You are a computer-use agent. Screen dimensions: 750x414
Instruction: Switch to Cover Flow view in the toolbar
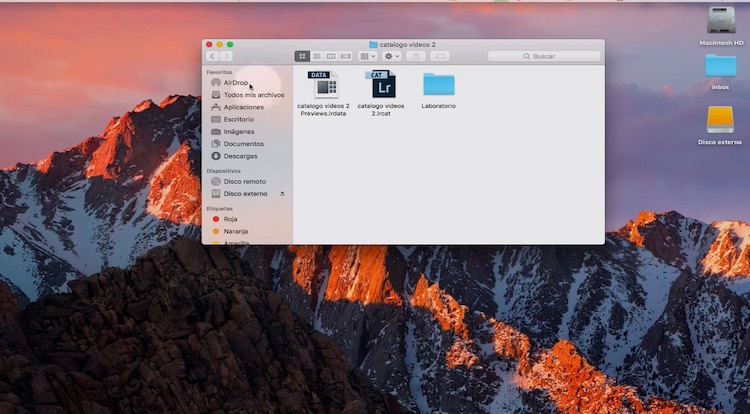(345, 56)
